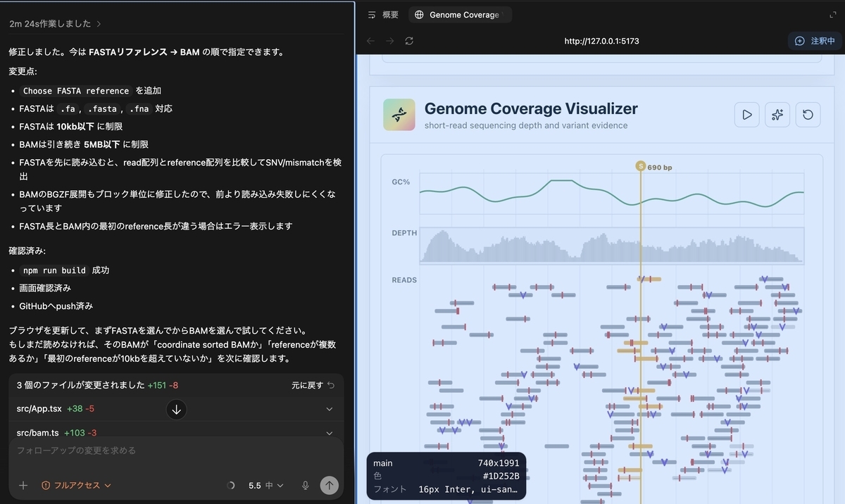Click the READS track label

tap(404, 280)
